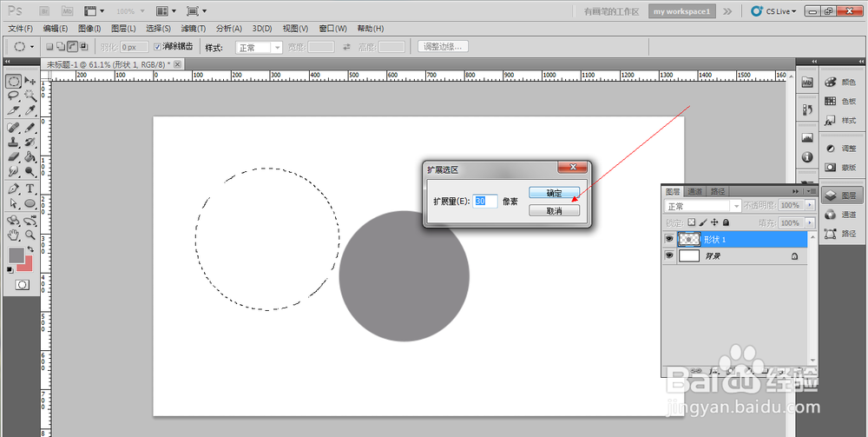The height and width of the screenshot is (437, 868).
Task: Select the Brush tool
Action: [30, 128]
